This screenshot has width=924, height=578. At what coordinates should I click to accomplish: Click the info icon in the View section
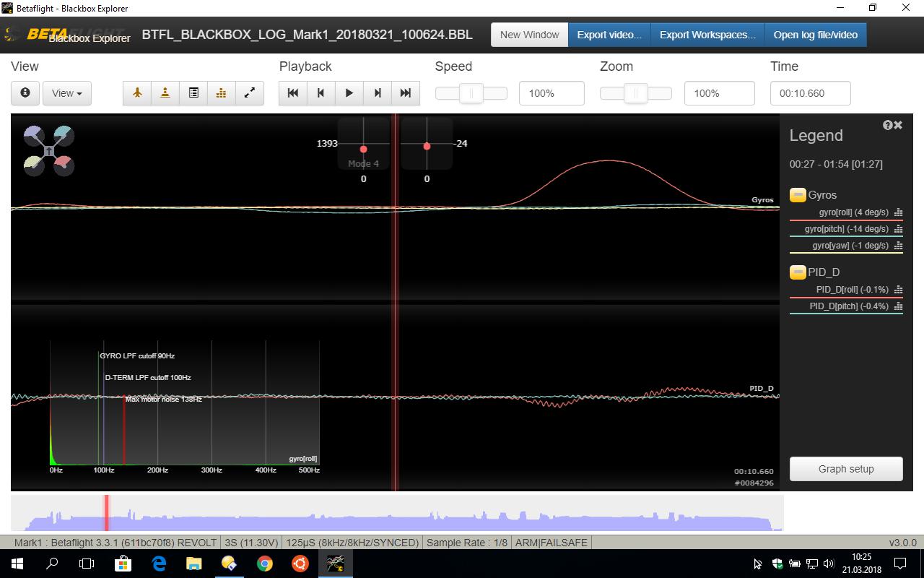click(x=25, y=92)
